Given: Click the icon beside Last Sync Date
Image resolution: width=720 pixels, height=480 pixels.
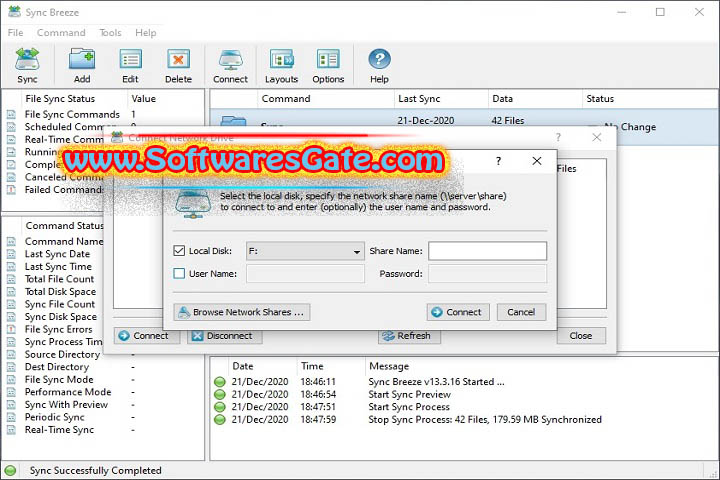Looking at the screenshot, I should pyautogui.click(x=11, y=254).
